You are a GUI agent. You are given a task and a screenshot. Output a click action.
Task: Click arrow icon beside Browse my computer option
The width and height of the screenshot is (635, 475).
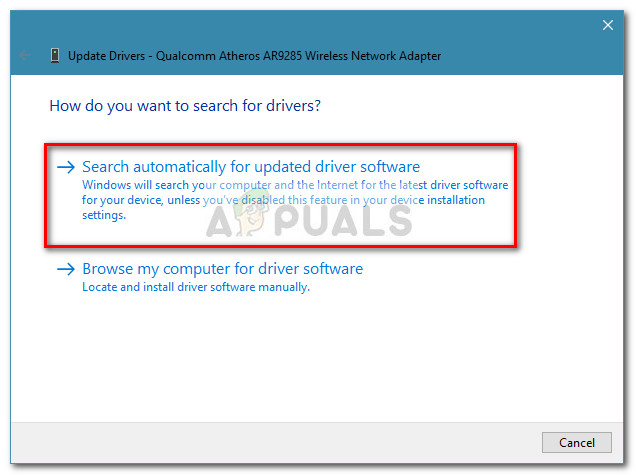(x=66, y=269)
